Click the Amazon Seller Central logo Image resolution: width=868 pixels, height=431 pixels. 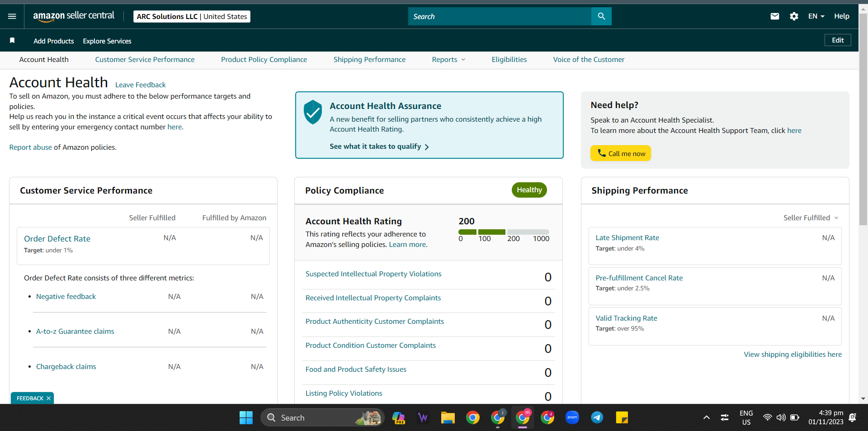click(x=74, y=16)
